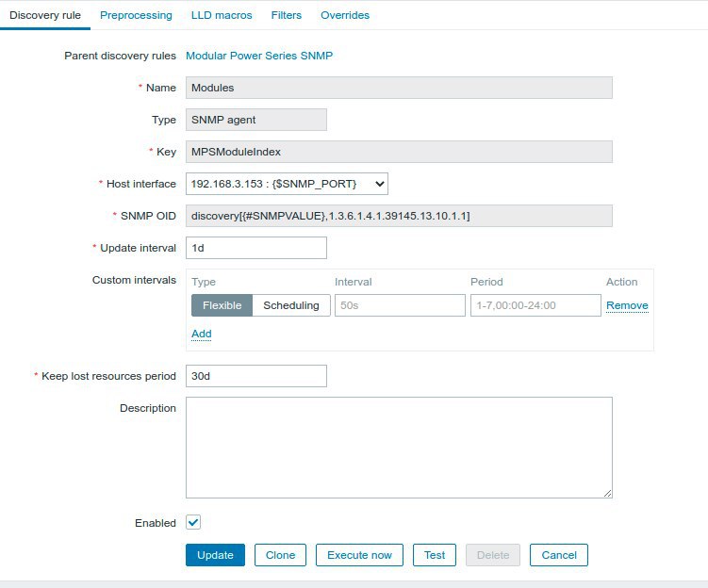The width and height of the screenshot is (708, 588).
Task: Add a new custom interval
Action: coord(202,334)
